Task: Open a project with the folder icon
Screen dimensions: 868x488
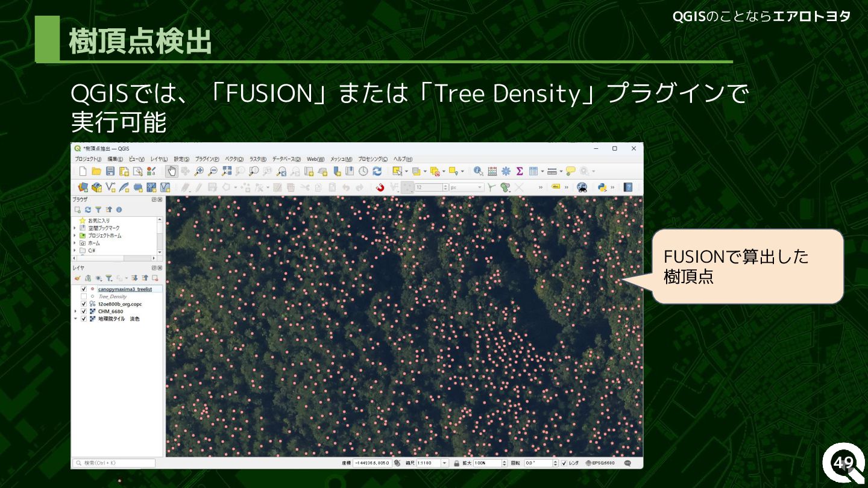Action: coord(96,172)
